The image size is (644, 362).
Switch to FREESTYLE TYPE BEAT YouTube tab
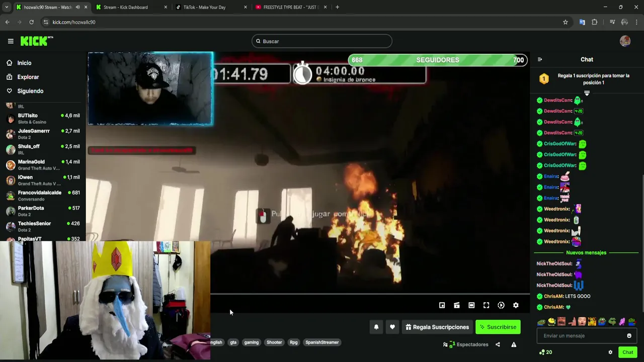[x=291, y=7]
